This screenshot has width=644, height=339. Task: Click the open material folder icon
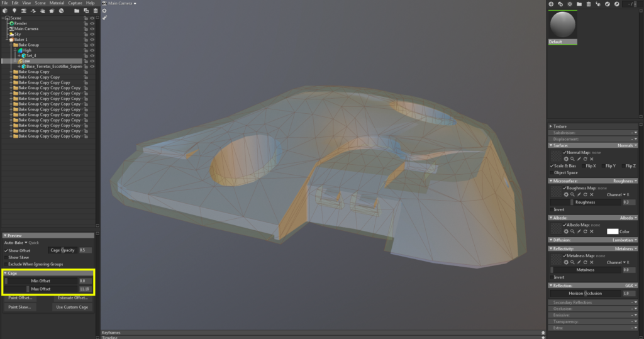579,4
